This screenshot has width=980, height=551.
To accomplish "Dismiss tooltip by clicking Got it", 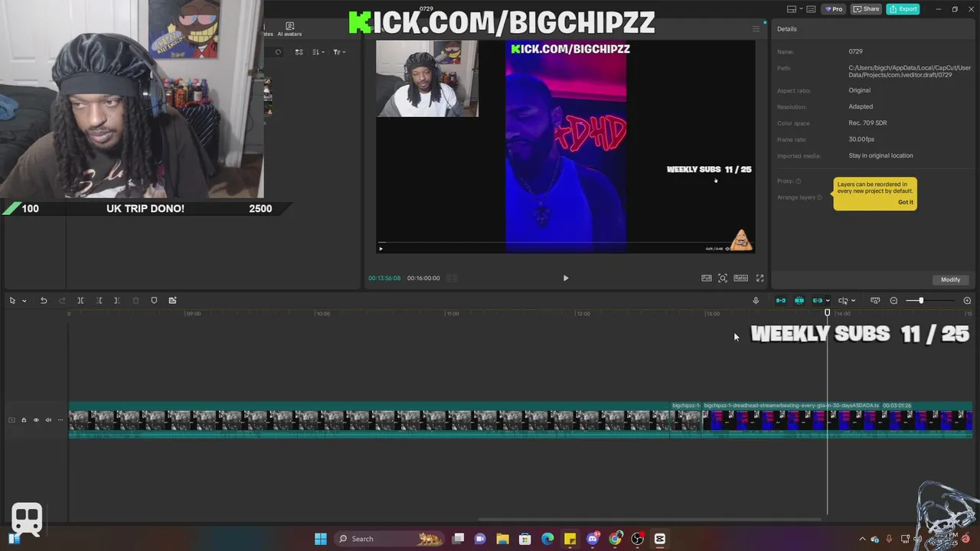I will [x=906, y=202].
